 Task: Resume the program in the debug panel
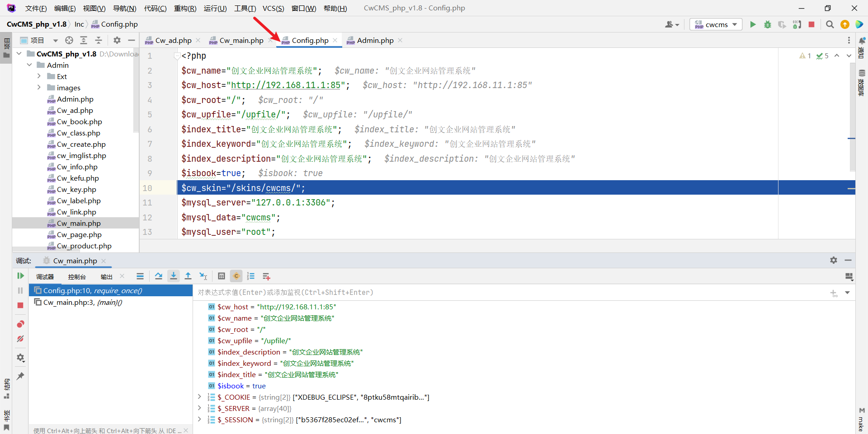[x=20, y=276]
